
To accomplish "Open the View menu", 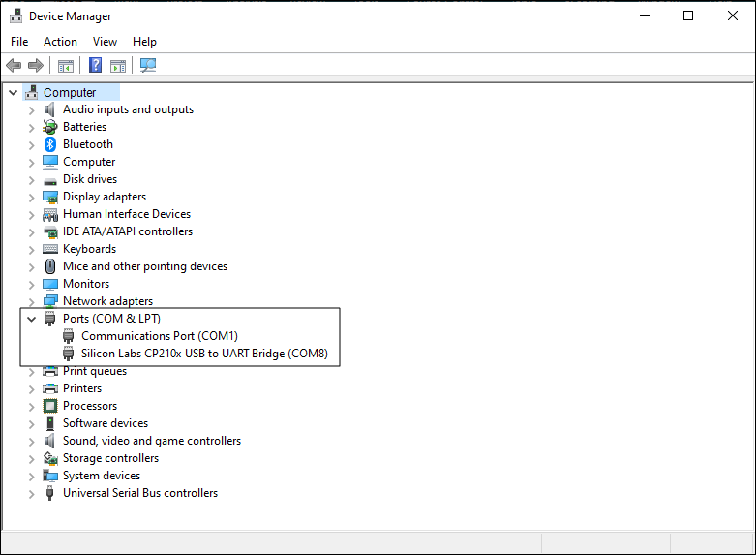I will pyautogui.click(x=105, y=42).
